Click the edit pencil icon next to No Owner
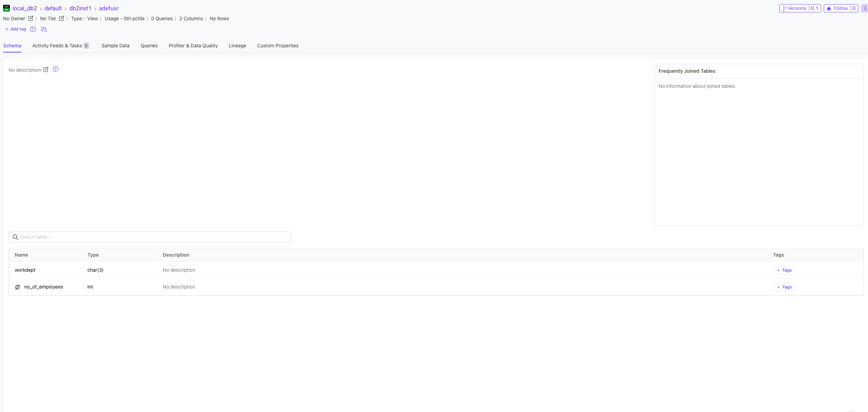The image size is (868, 412). click(x=30, y=19)
